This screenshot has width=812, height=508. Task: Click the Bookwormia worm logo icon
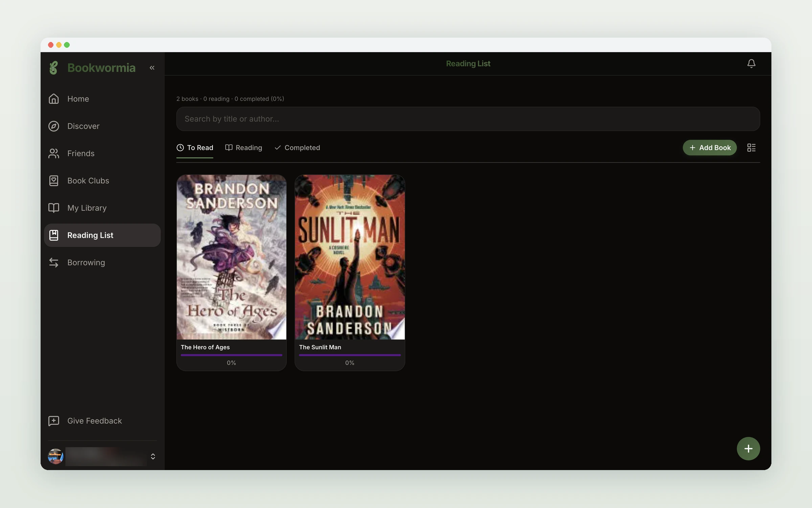[53, 68]
